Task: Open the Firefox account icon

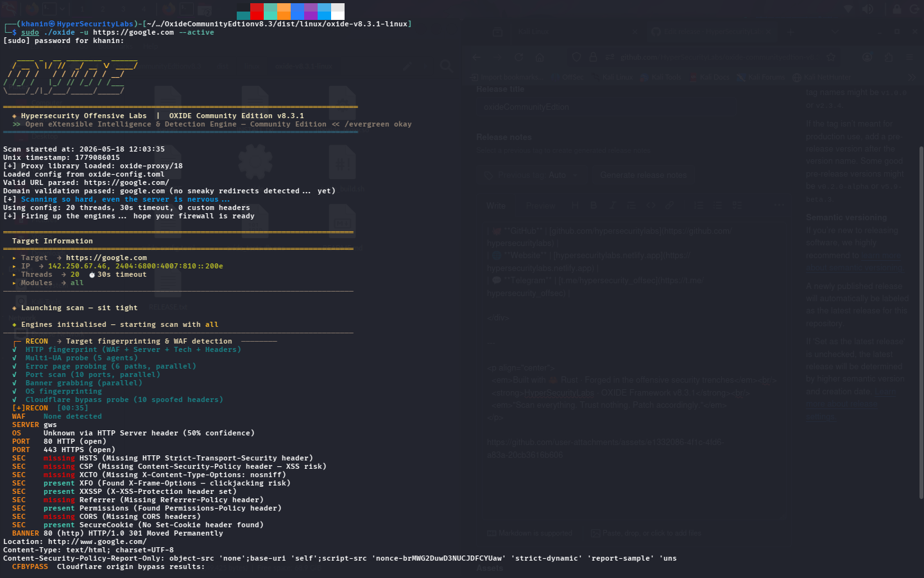Action: [x=868, y=57]
